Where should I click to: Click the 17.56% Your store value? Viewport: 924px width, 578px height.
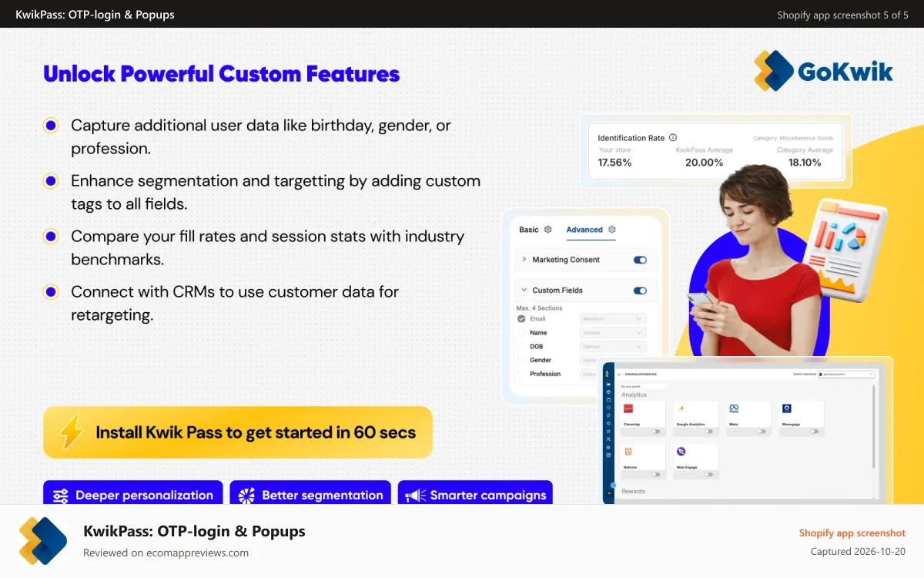click(x=614, y=163)
